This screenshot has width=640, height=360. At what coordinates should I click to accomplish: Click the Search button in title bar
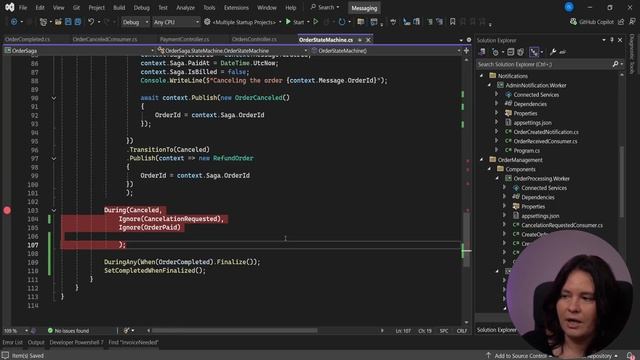coord(325,7)
